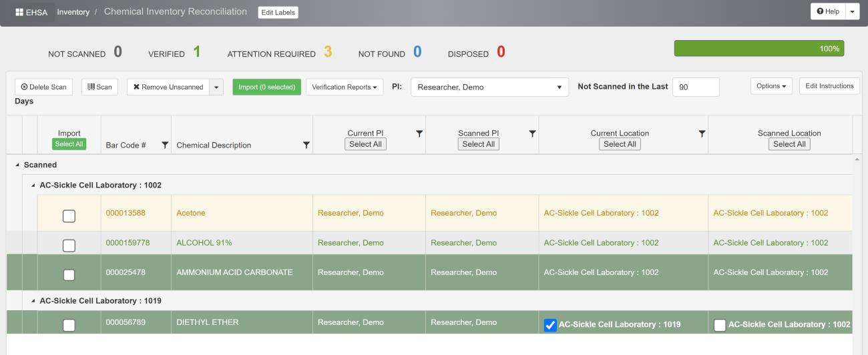Go to Inventory breadcrumb
The height and width of the screenshot is (355, 868).
tap(73, 12)
